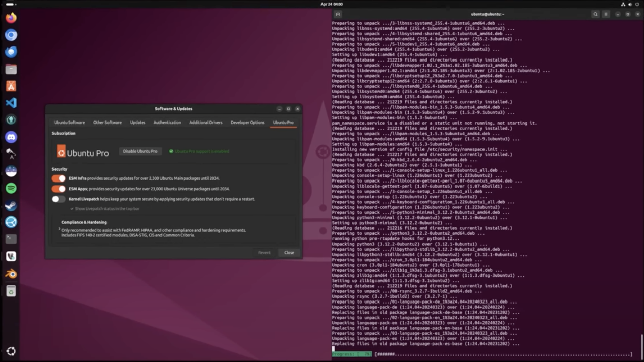The image size is (644, 362).
Task: Open the Authentication tab
Action: pyautogui.click(x=168, y=123)
